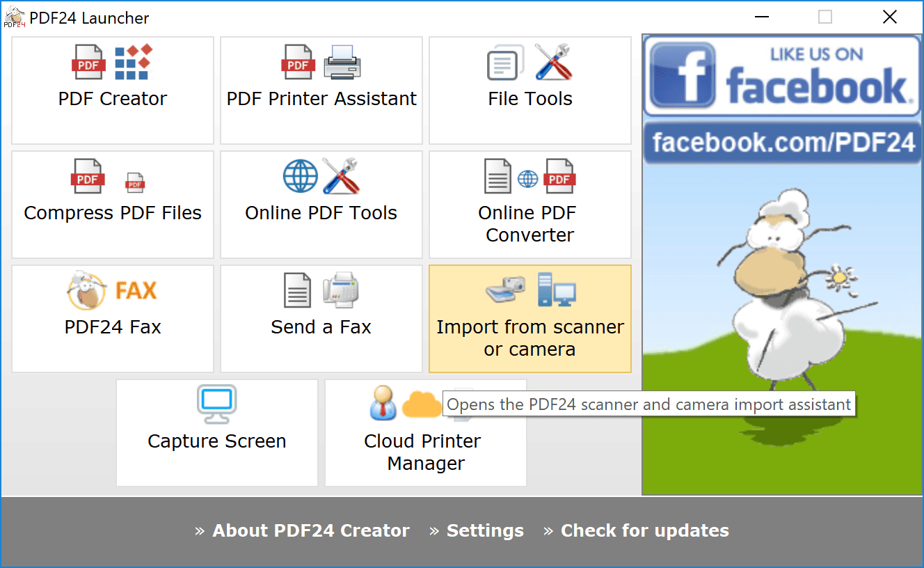Viewport: 924px width, 568px height.
Task: Click the scanner import assistant tooltip
Action: (x=649, y=404)
